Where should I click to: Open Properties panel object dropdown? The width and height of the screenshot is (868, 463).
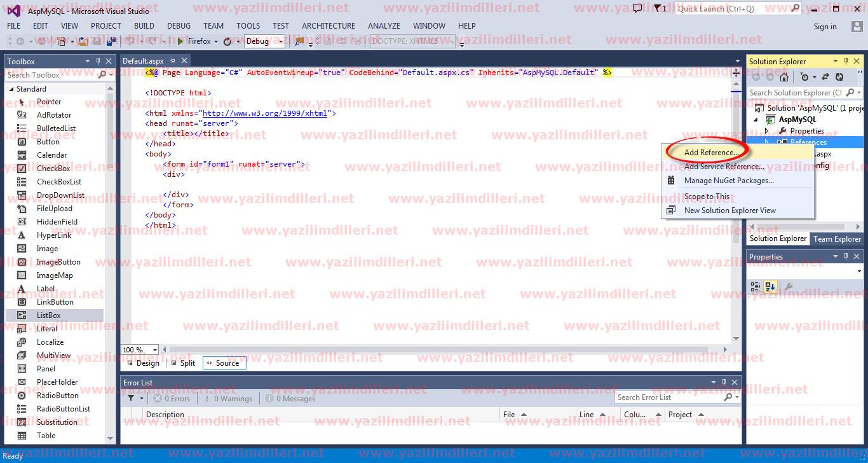coord(859,272)
